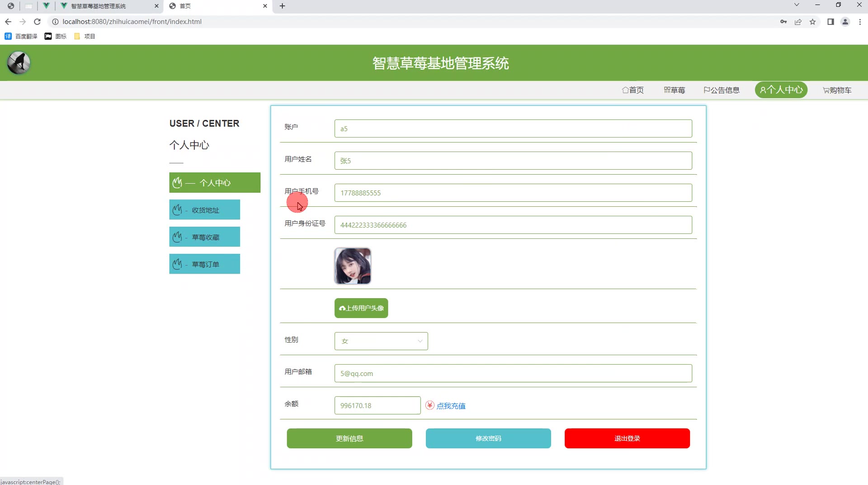Click the 余额 balance field

377,405
